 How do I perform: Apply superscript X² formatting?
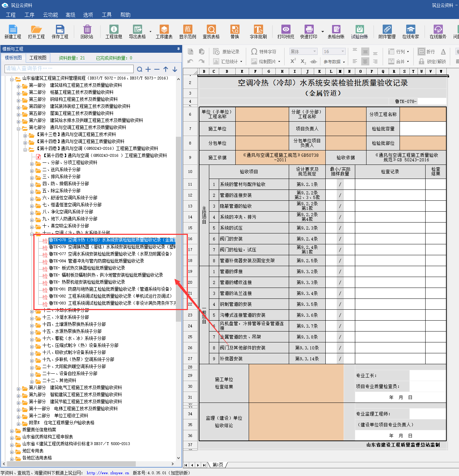(293, 61)
